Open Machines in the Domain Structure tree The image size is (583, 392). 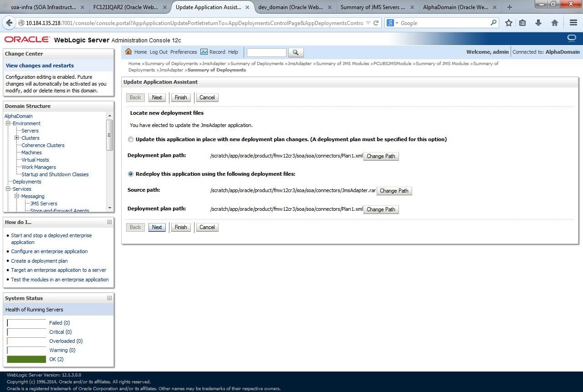click(x=31, y=153)
